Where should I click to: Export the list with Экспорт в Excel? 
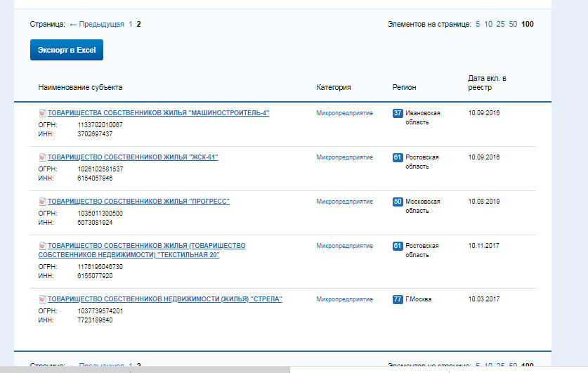67,50
